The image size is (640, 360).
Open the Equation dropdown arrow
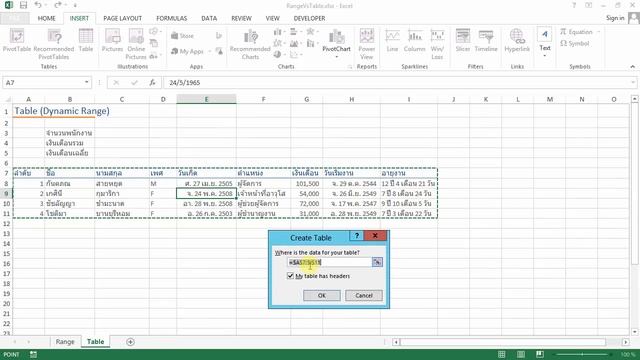point(598,32)
